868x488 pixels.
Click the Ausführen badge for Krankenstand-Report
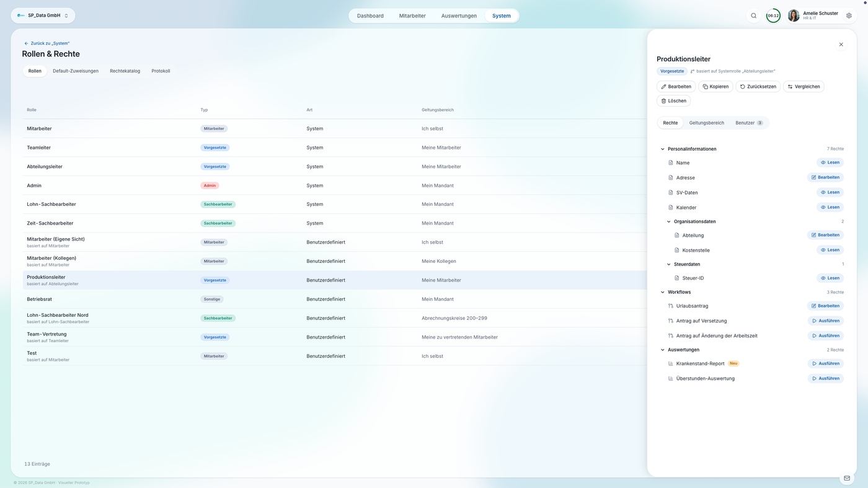click(826, 363)
